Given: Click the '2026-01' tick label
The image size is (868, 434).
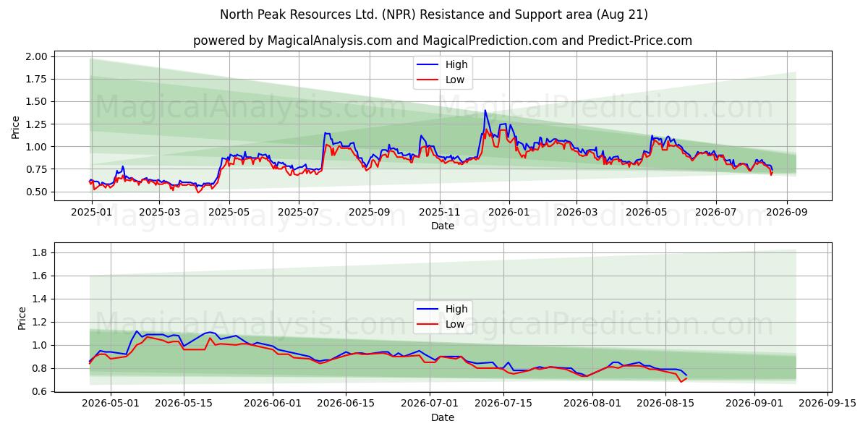Looking at the screenshot, I should (509, 213).
